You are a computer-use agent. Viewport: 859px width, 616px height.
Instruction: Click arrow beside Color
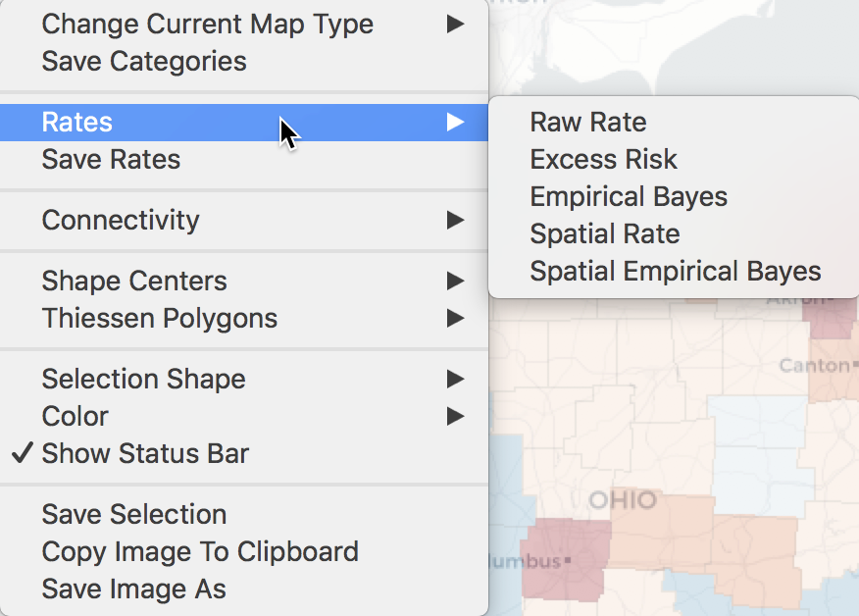455,417
